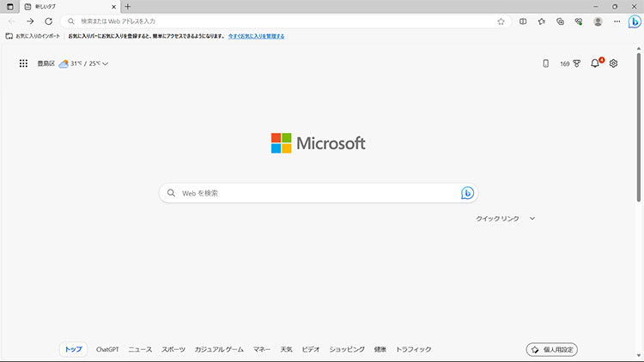Open notifications bell with red badge
Image resolution: width=644 pixels, height=362 pixels.
(x=595, y=63)
